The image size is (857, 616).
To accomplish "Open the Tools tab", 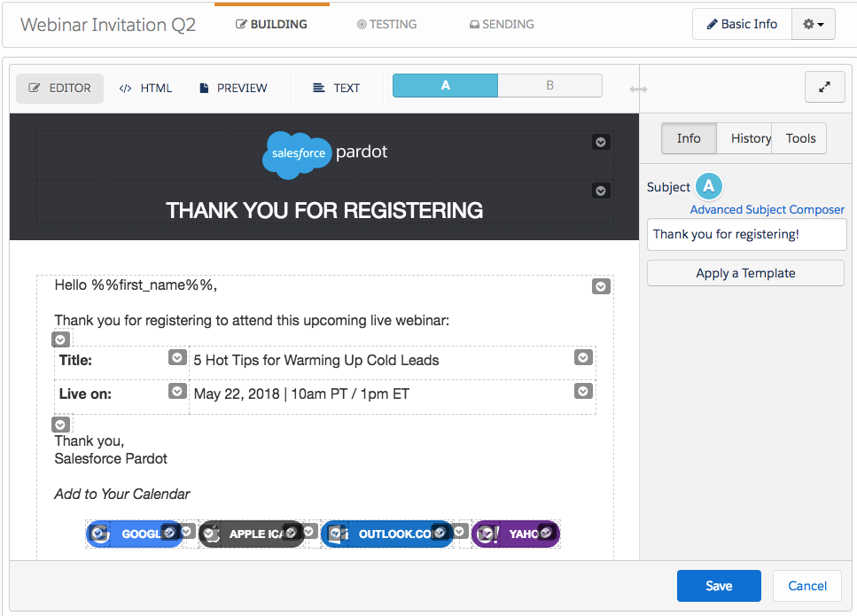I will coord(800,138).
